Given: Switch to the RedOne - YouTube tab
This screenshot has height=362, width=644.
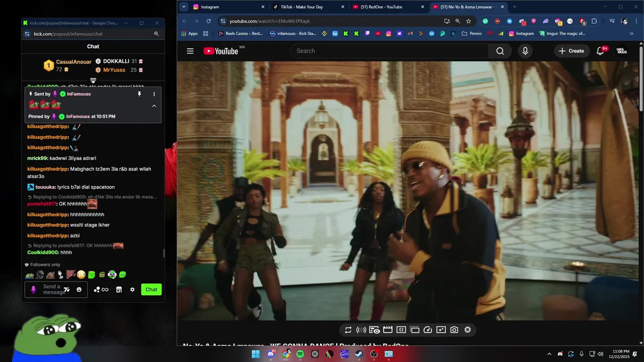Looking at the screenshot, I should pos(389,7).
